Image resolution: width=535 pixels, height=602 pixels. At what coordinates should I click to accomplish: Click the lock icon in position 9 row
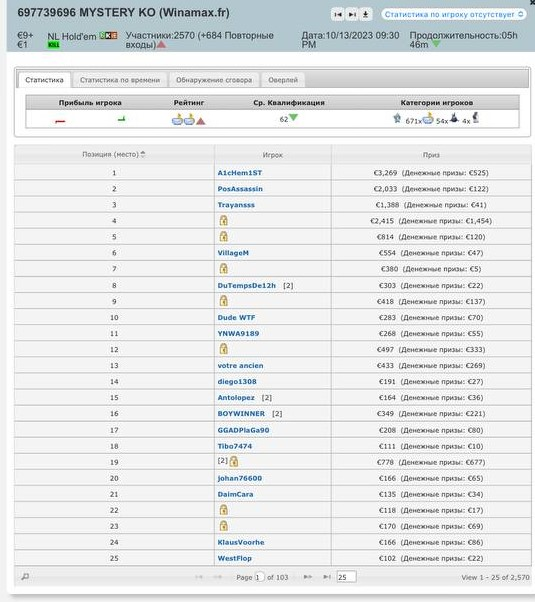coord(224,301)
